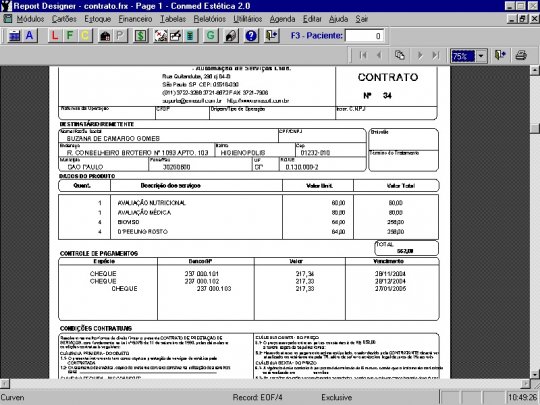Open the Agenda menu
This screenshot has width=540, height=405.
[282, 19]
